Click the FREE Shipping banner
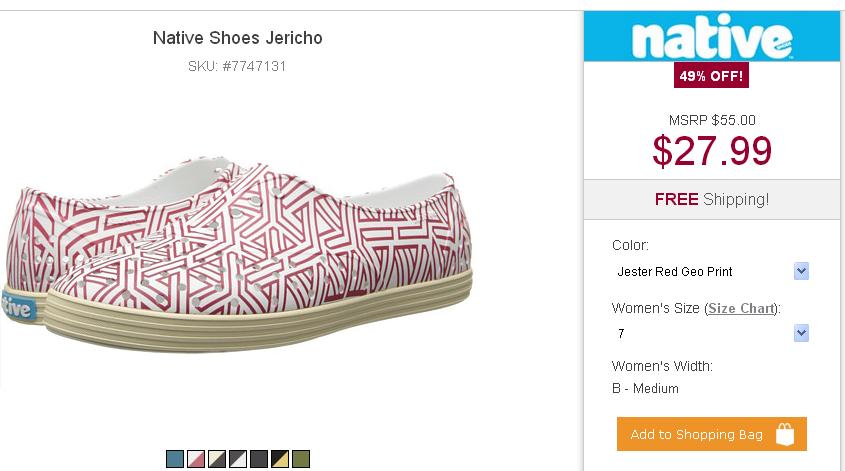 pyautogui.click(x=711, y=199)
